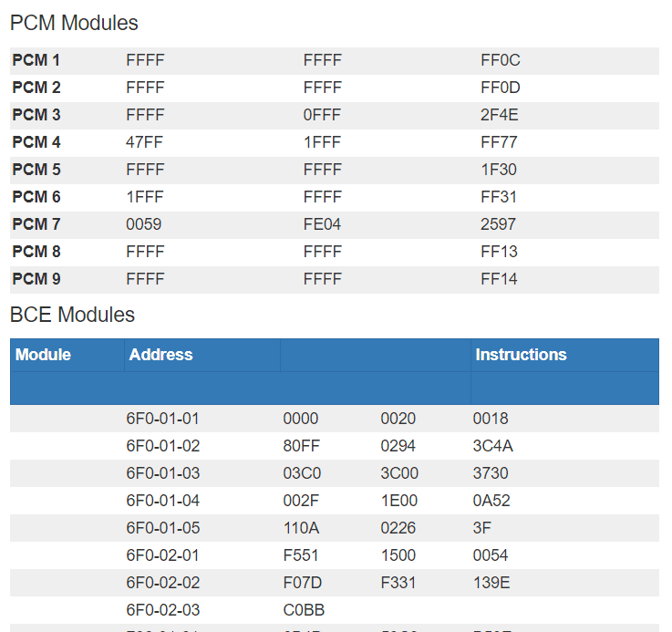Viewport: 672px width, 632px height.
Task: Select address 6F0-01-03 row
Action: 335,473
